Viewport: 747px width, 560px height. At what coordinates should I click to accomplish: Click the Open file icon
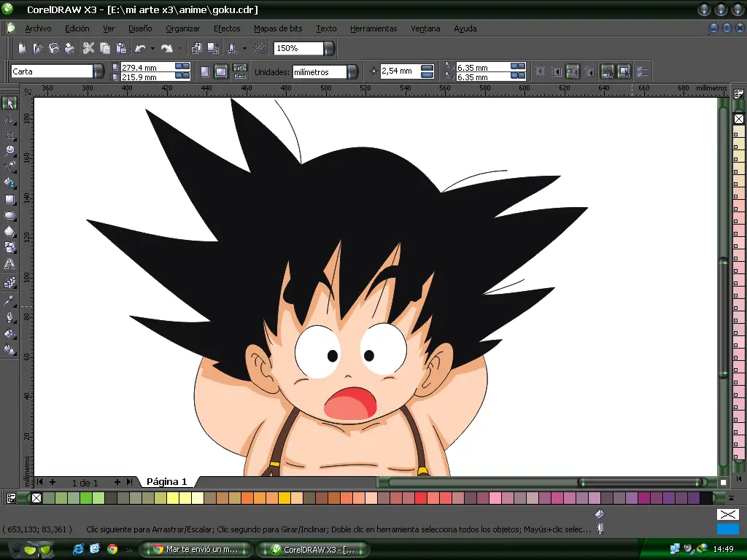[x=38, y=48]
